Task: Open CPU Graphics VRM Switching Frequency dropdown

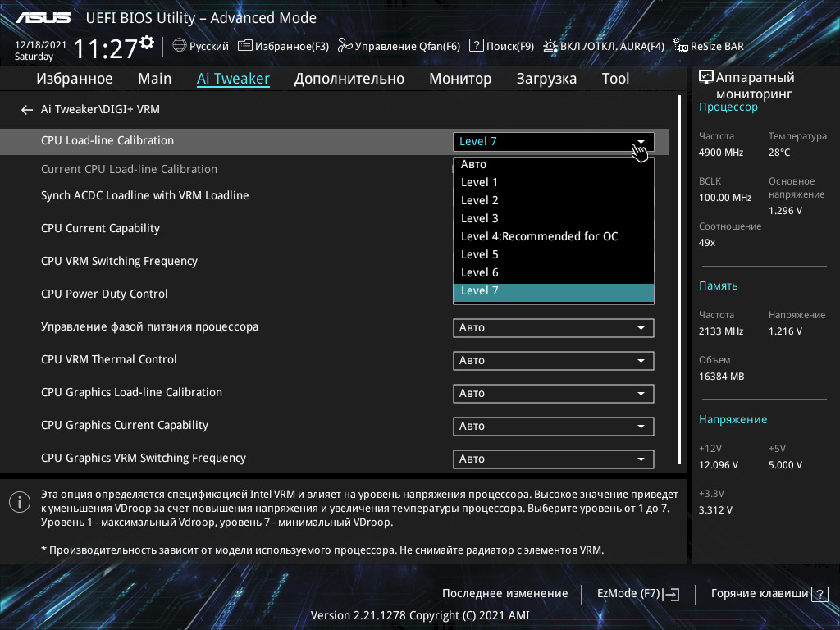Action: [554, 459]
